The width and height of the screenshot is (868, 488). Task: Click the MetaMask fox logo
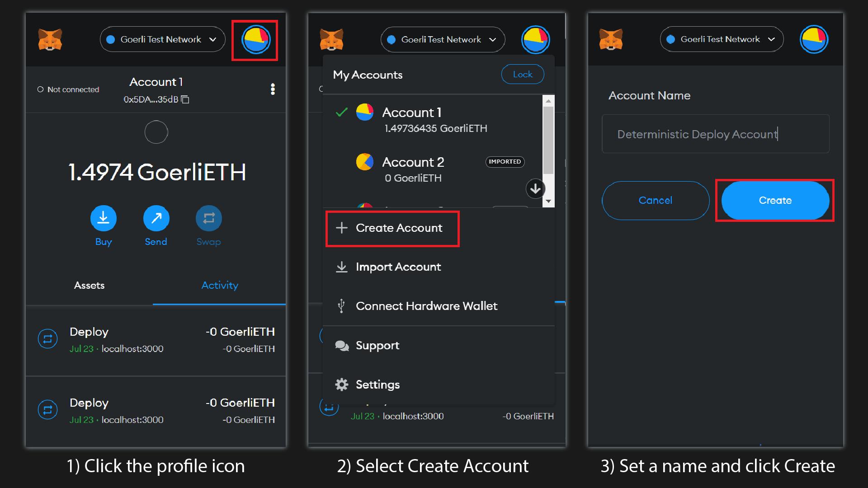click(x=50, y=39)
